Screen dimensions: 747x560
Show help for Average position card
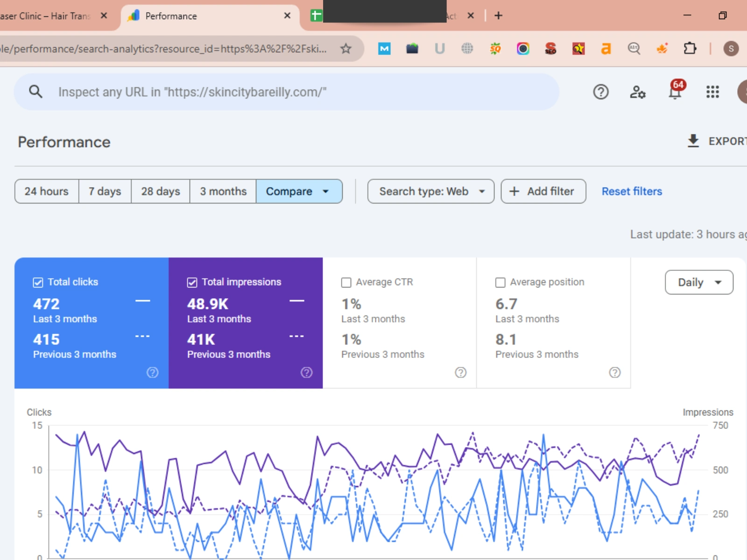tap(615, 372)
